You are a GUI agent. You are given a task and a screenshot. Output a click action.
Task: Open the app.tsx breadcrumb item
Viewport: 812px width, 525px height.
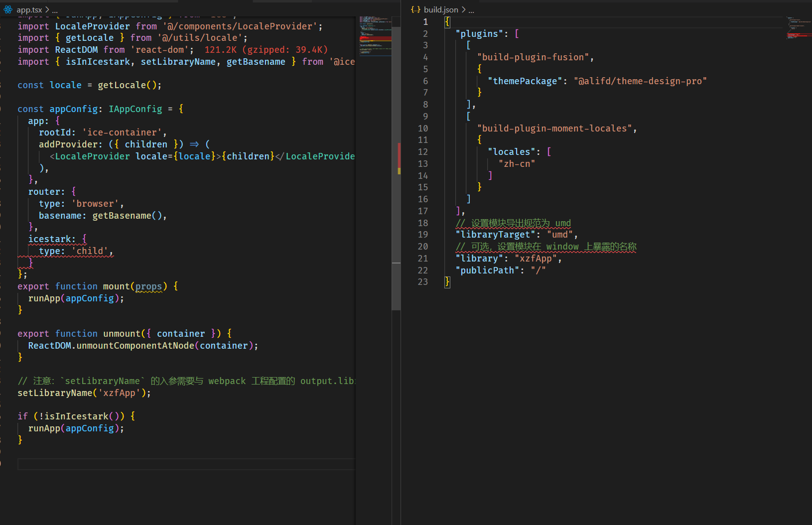[x=29, y=9]
